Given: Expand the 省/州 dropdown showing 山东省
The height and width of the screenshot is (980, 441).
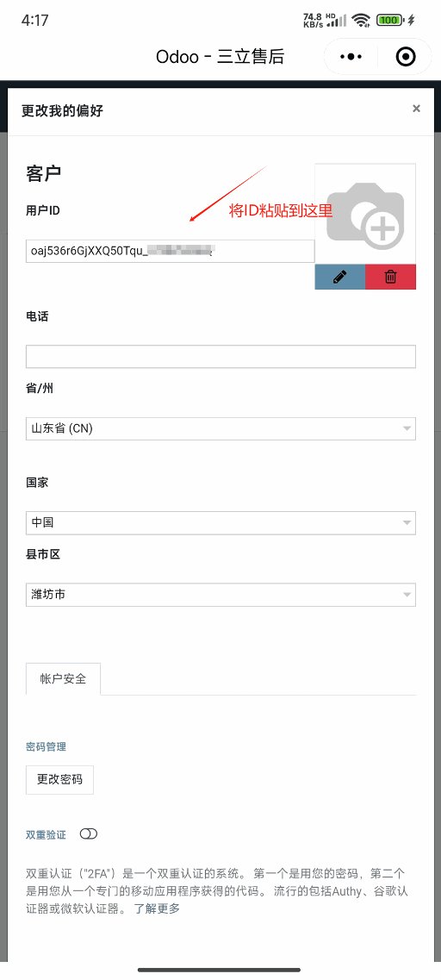Looking at the screenshot, I should tap(220, 428).
